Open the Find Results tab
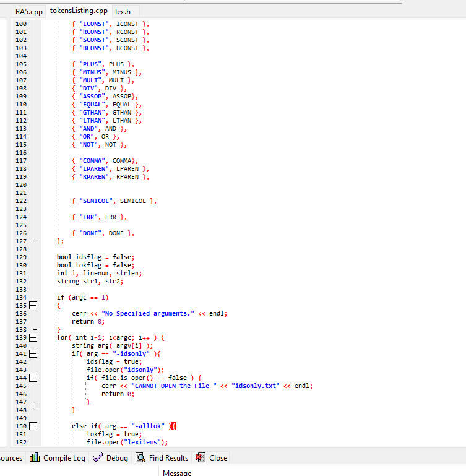This screenshot has height=476, width=466. [x=162, y=458]
